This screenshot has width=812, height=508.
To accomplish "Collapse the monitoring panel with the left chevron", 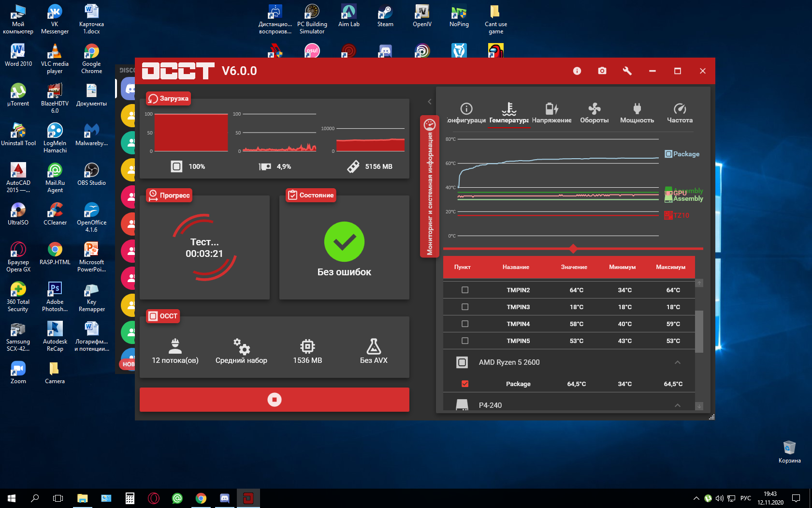I will pos(429,102).
